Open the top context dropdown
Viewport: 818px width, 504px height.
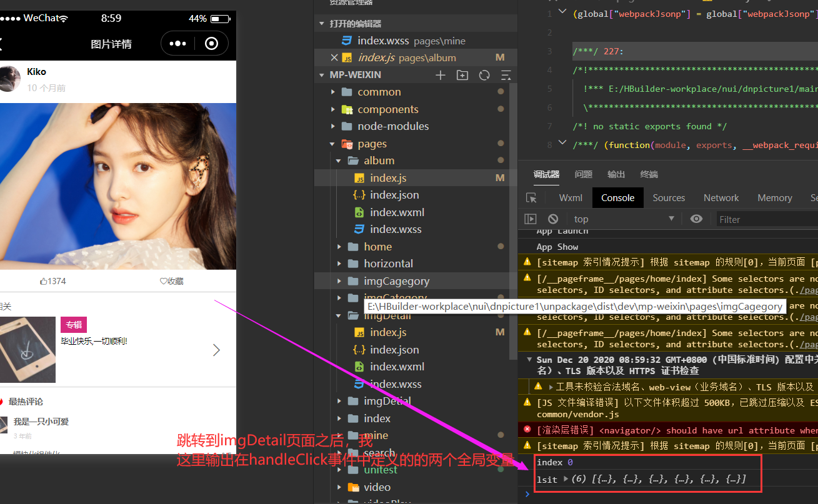pyautogui.click(x=624, y=219)
